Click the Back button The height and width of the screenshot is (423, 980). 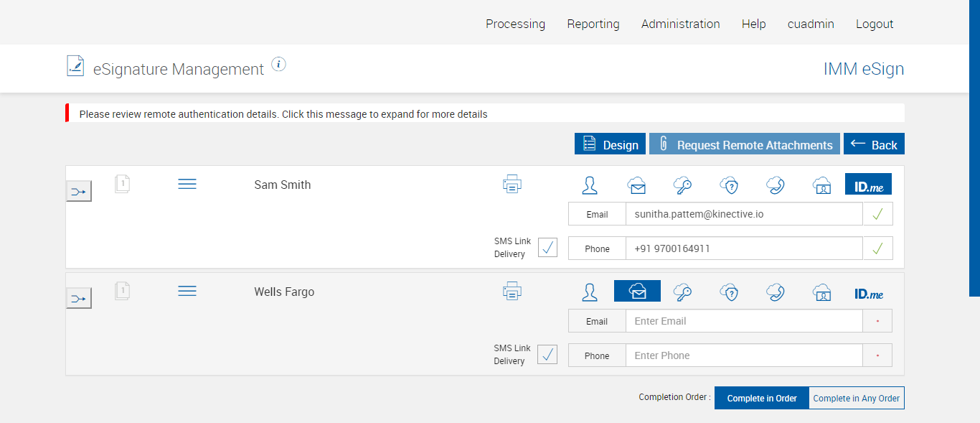874,144
